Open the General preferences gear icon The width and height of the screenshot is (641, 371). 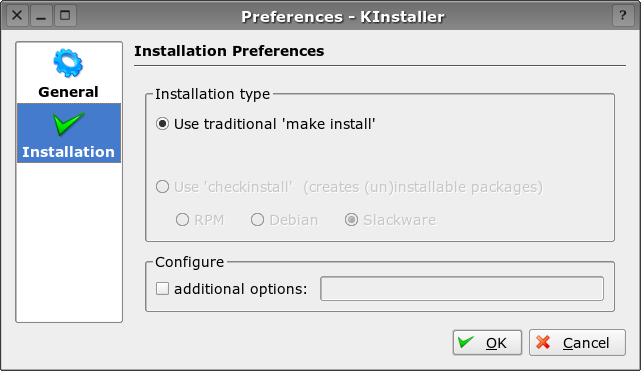tap(68, 63)
